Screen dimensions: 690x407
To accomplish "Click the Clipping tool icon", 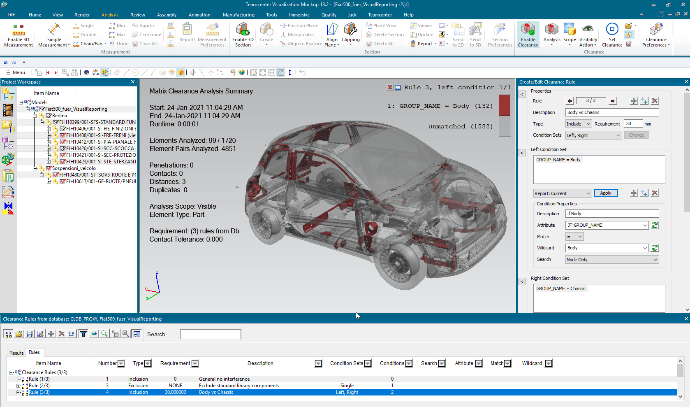I will point(350,35).
